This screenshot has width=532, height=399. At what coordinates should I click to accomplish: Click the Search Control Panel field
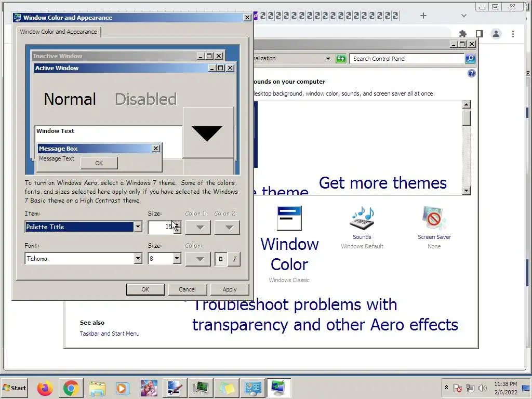[x=407, y=59]
